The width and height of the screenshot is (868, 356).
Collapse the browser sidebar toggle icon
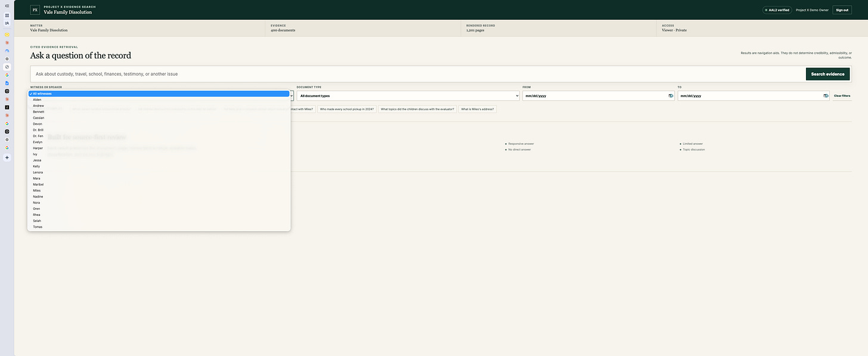pyautogui.click(x=7, y=5)
